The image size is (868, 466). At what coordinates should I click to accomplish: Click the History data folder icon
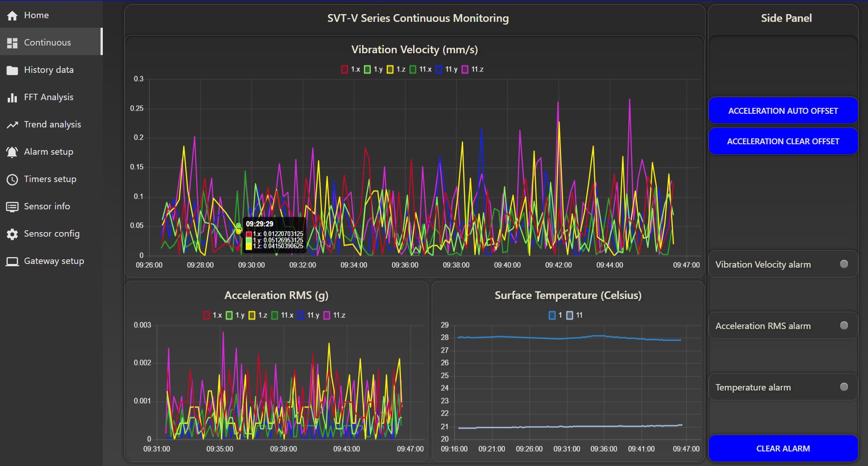click(12, 70)
